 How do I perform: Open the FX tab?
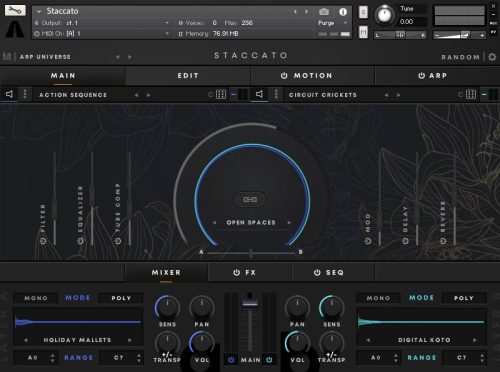[x=245, y=273]
